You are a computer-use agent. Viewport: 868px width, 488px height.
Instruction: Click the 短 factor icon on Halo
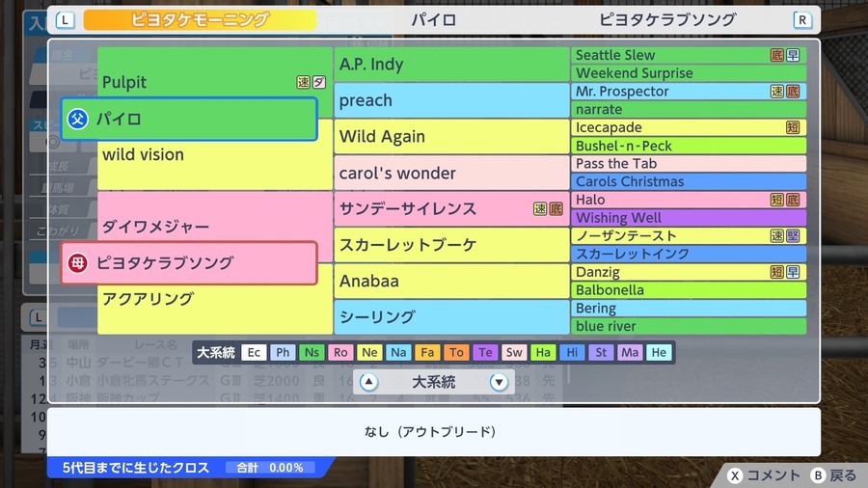click(777, 200)
